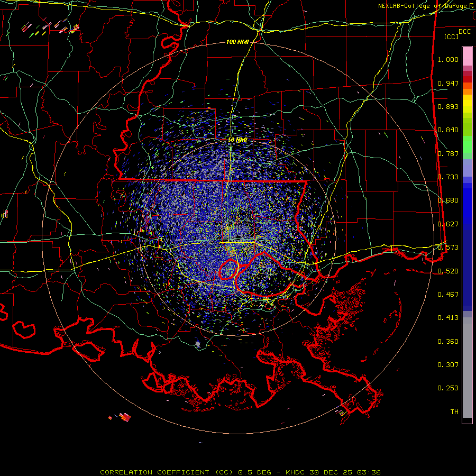Click the 50 NMI range ring label
The height and width of the screenshot is (476, 476).
(237, 140)
